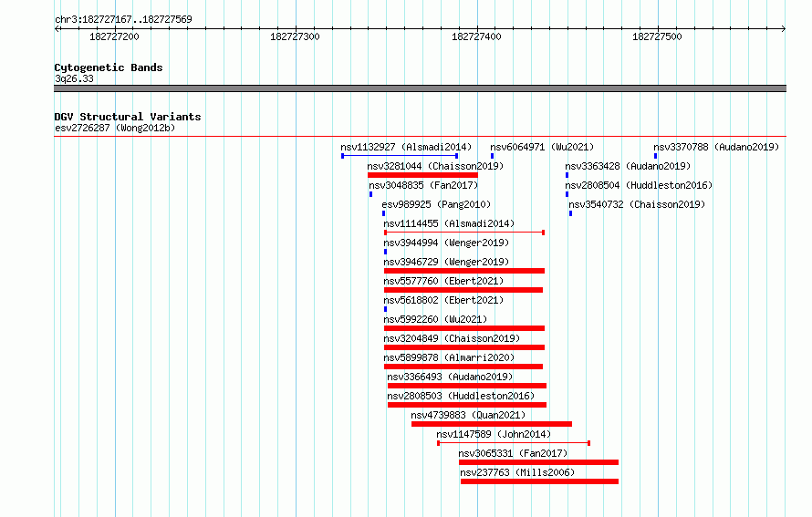
Task: Click ruler position 182727200
Action: pyautogui.click(x=114, y=36)
